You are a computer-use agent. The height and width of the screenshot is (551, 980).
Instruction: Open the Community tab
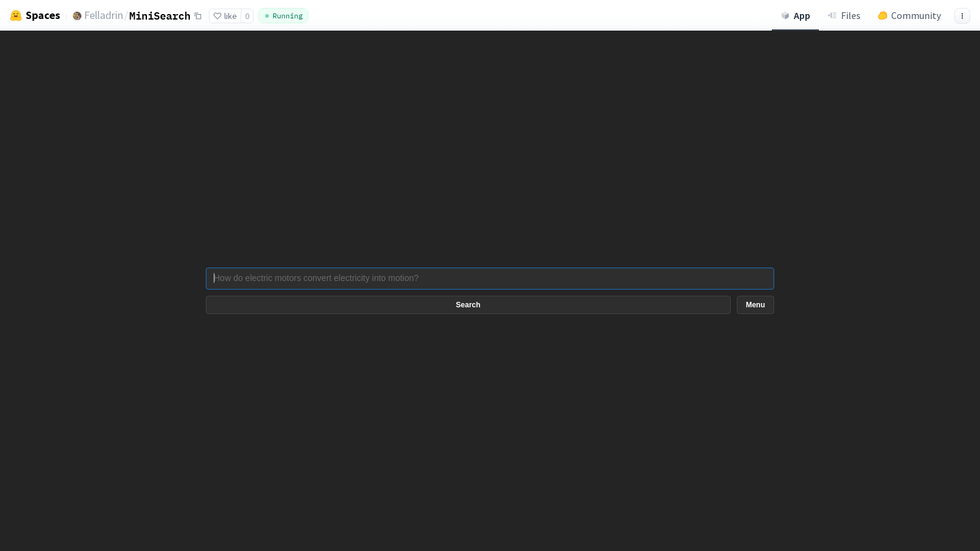909,15
